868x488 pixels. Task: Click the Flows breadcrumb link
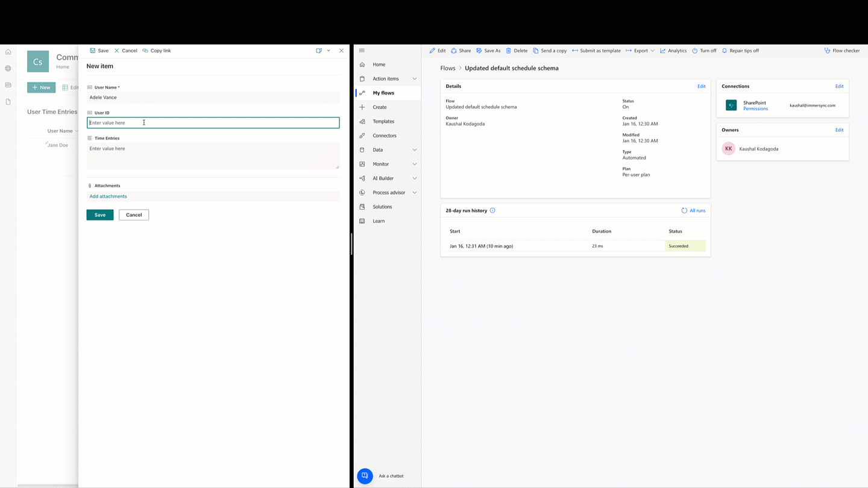[448, 68]
